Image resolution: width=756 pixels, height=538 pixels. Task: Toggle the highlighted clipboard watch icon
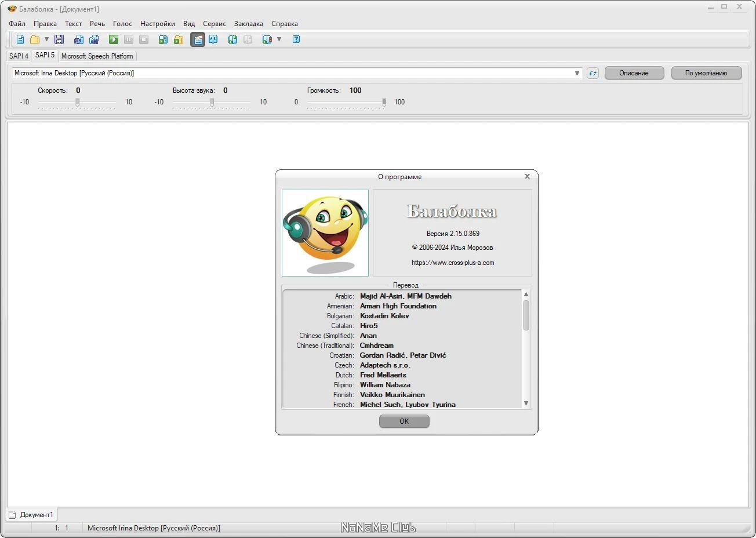tap(198, 39)
